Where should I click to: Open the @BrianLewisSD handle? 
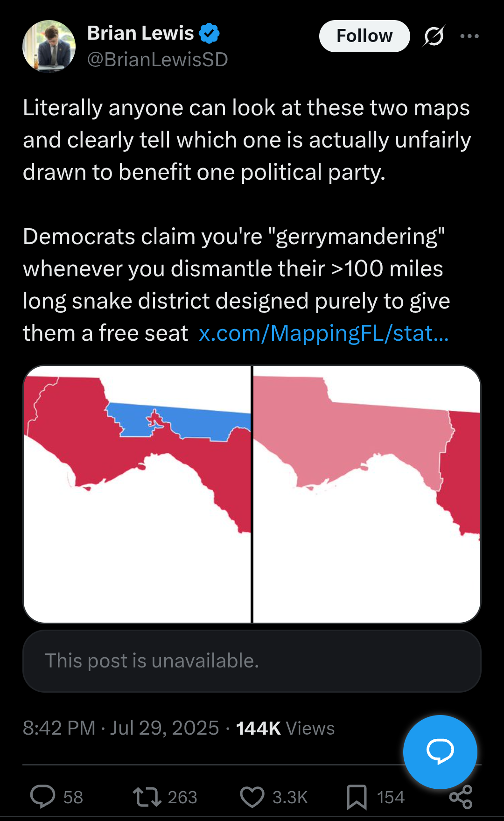[157, 60]
